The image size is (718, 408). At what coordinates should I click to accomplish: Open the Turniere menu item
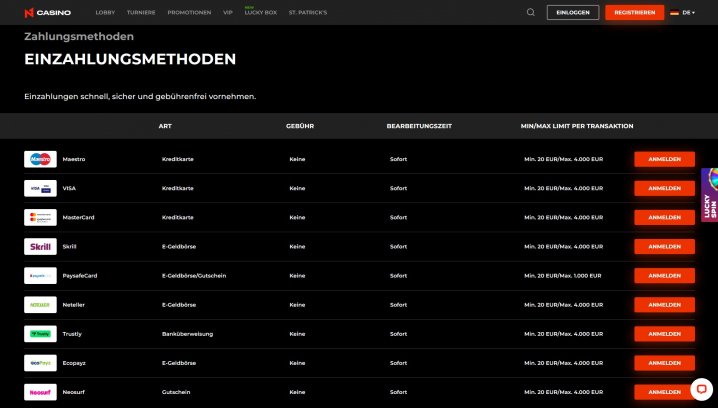141,13
